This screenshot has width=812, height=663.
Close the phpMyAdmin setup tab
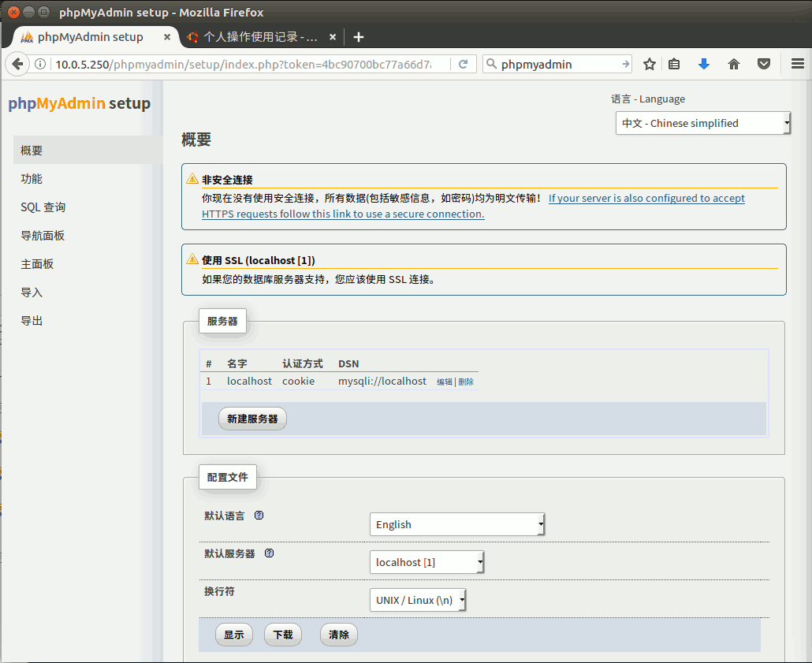click(167, 37)
